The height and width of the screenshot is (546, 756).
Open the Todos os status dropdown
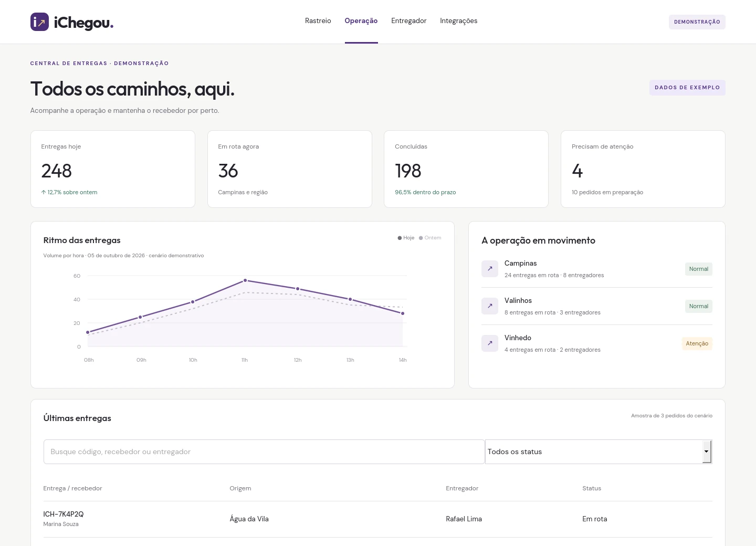(x=598, y=451)
